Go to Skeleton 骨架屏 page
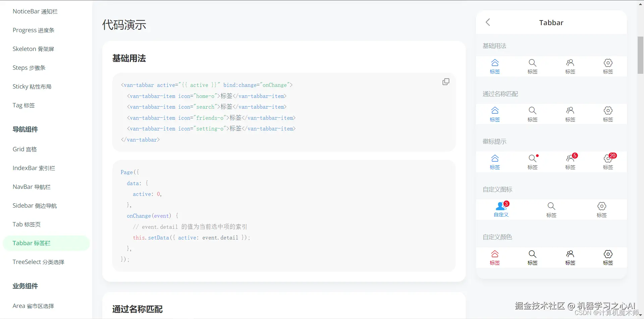 click(x=34, y=49)
